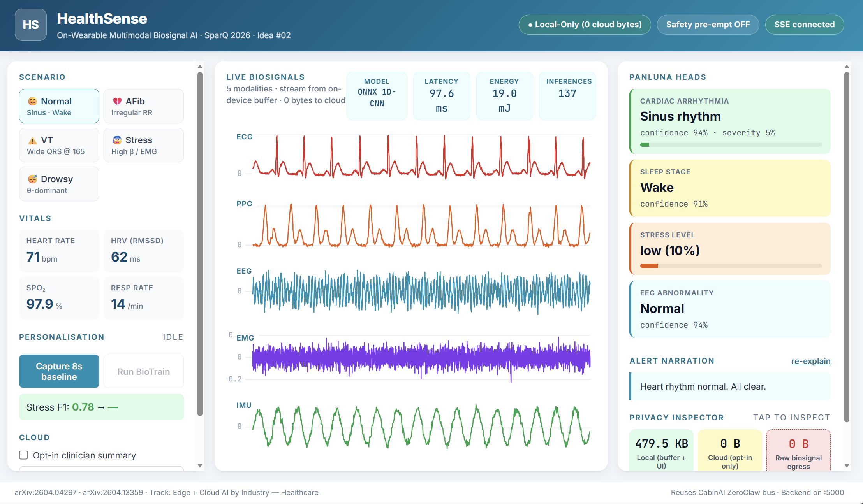
Task: Toggle the Local-Only cloud bytes pill
Action: (x=585, y=25)
